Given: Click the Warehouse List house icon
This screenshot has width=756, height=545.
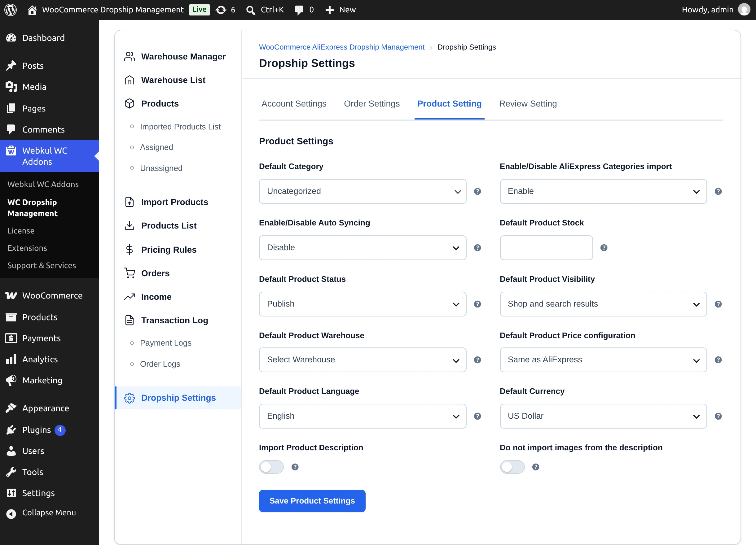Looking at the screenshot, I should point(129,80).
